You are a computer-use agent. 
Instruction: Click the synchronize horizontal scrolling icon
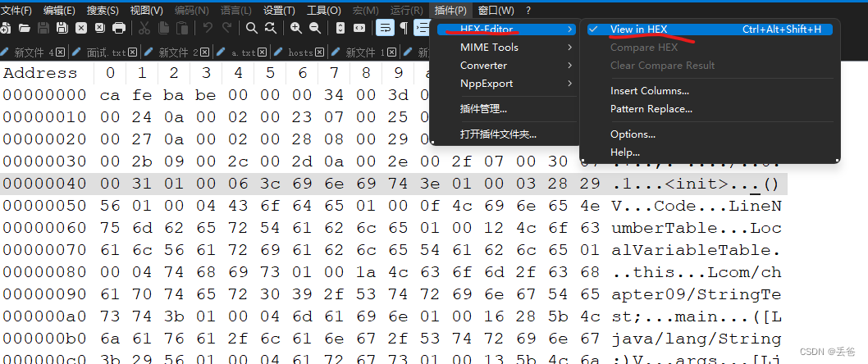[x=359, y=28]
